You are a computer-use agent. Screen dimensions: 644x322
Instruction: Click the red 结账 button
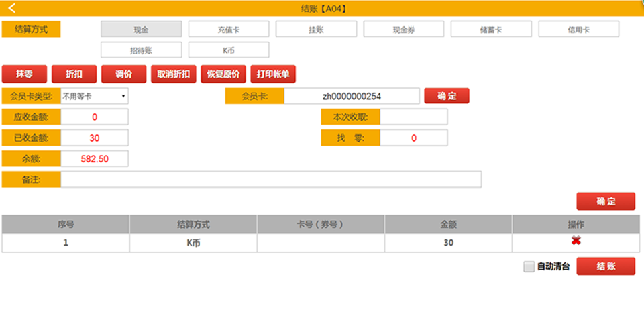605,266
